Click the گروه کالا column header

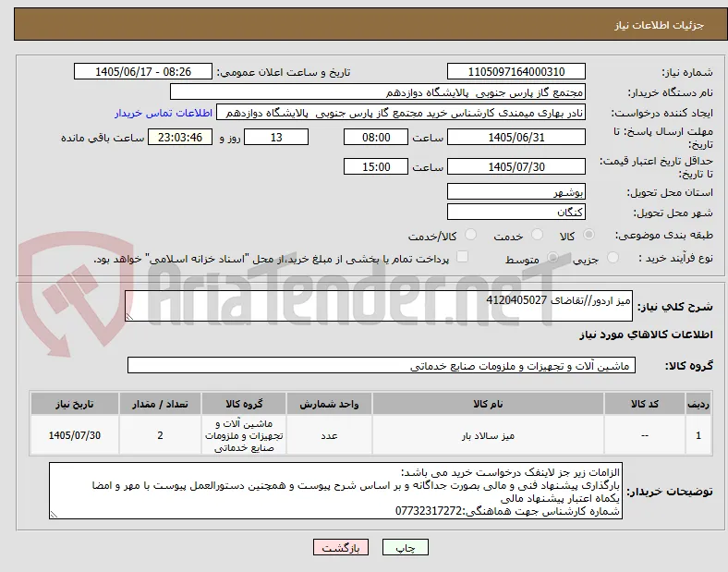coord(244,404)
